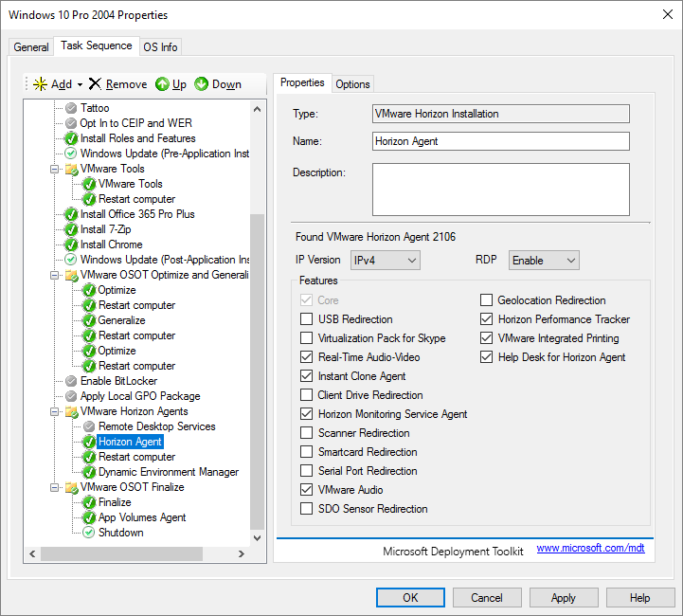Select the VMware Tools folder icon
The width and height of the screenshot is (683, 616).
71,169
